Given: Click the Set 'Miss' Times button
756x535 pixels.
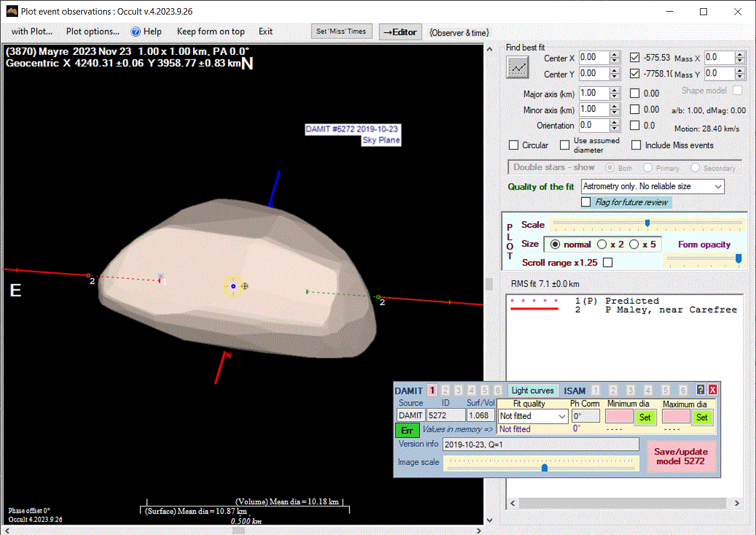Looking at the screenshot, I should click(341, 32).
